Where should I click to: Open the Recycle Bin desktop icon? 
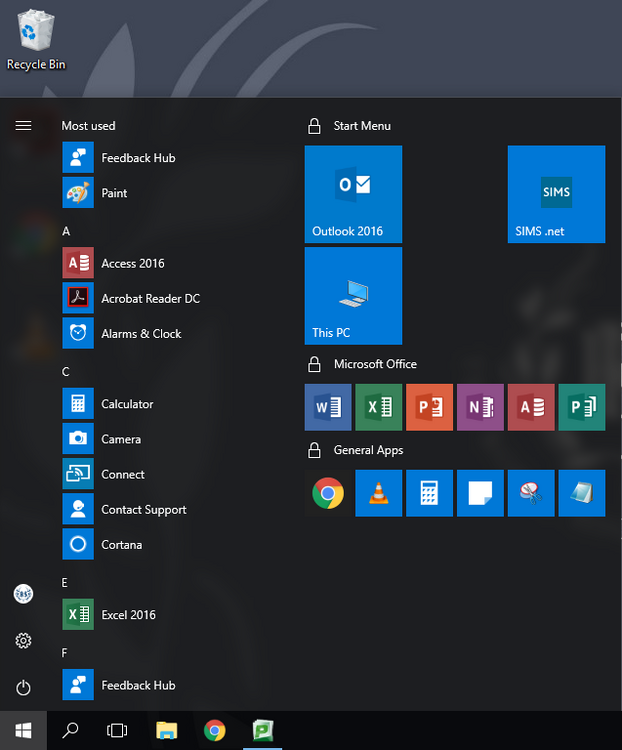pyautogui.click(x=36, y=41)
